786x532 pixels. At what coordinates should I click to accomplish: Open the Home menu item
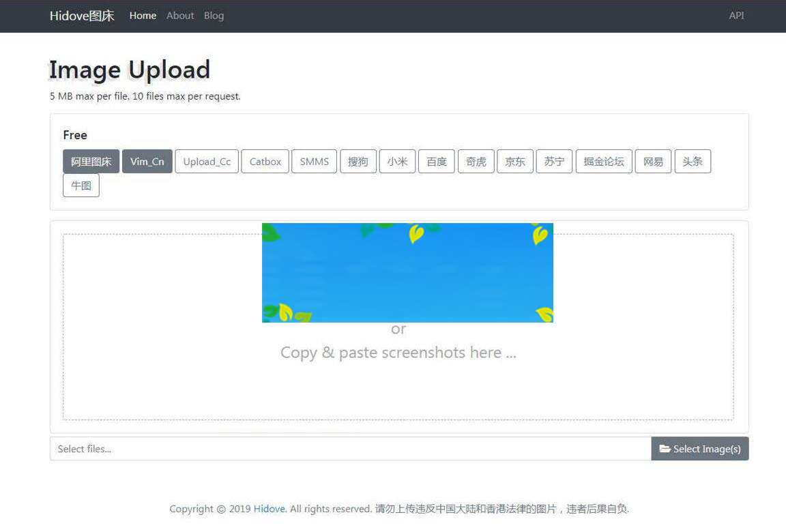(143, 15)
